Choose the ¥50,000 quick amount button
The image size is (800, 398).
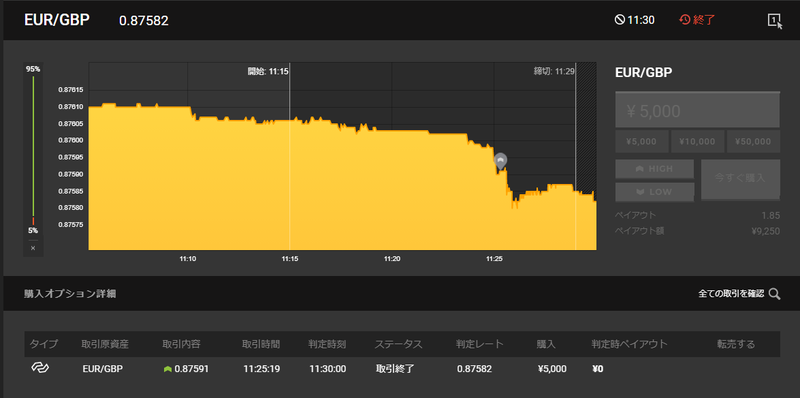tap(753, 141)
